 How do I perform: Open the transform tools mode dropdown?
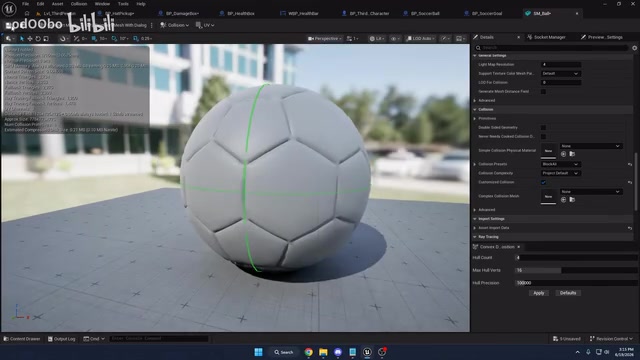click(9, 38)
